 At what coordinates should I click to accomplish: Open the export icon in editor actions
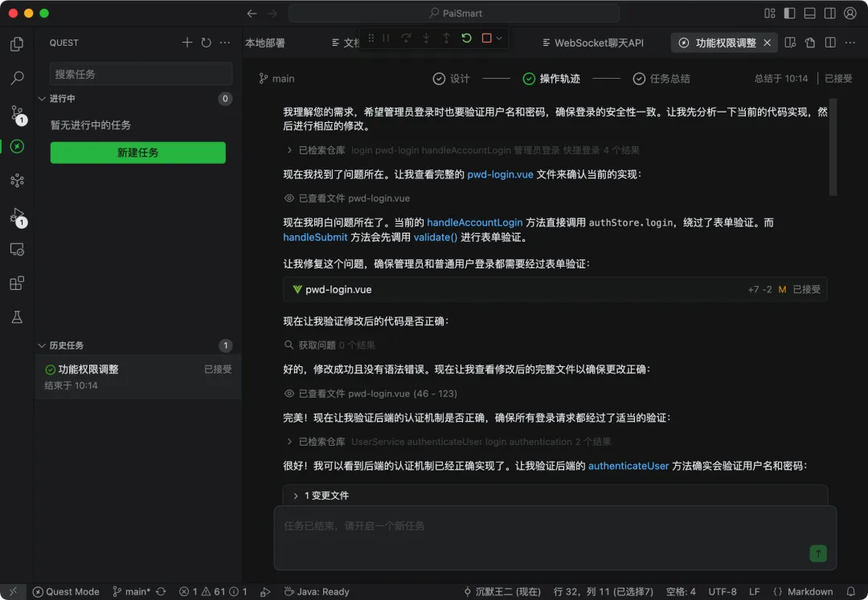[x=810, y=43]
